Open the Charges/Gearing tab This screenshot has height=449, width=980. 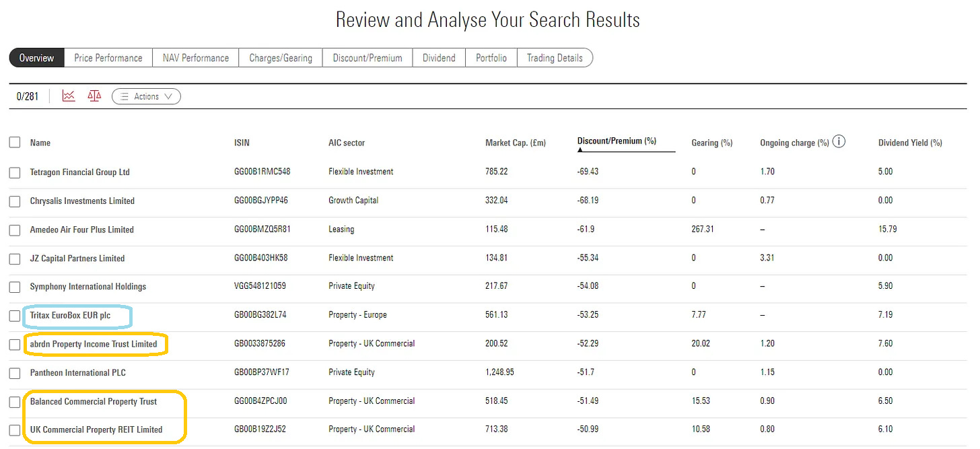tap(281, 58)
